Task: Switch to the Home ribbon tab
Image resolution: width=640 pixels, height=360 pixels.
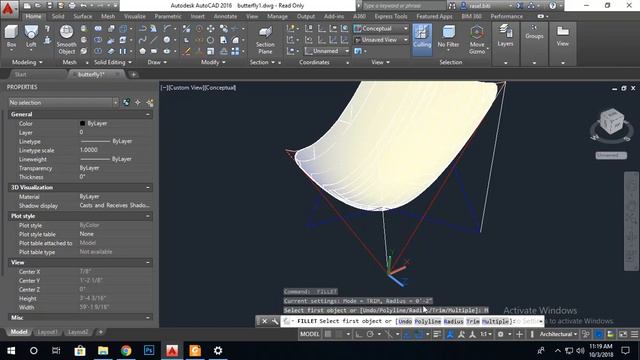Action: [33, 16]
